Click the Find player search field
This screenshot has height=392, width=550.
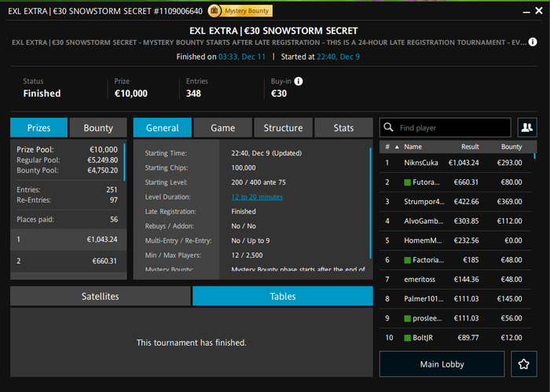(x=445, y=127)
